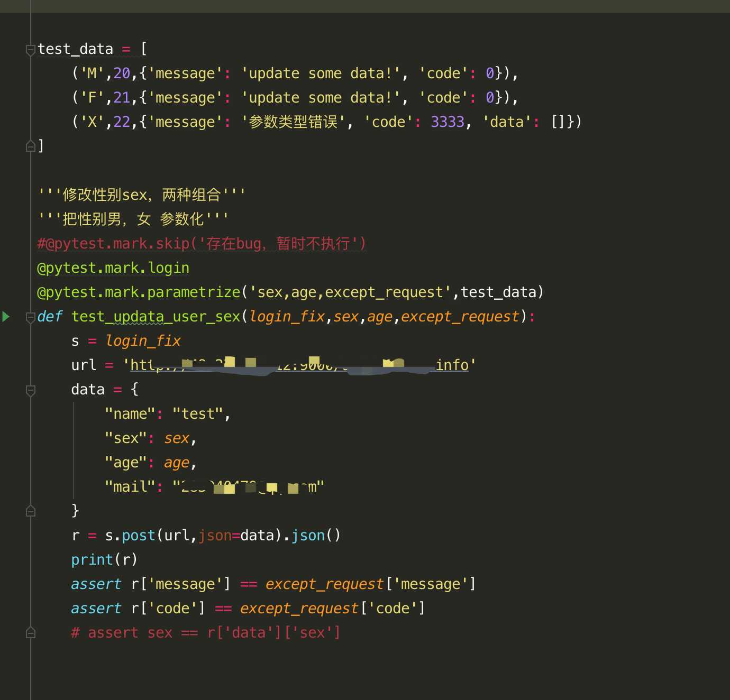Click the '# assert sex == r['data']['sex']' comment

206,633
